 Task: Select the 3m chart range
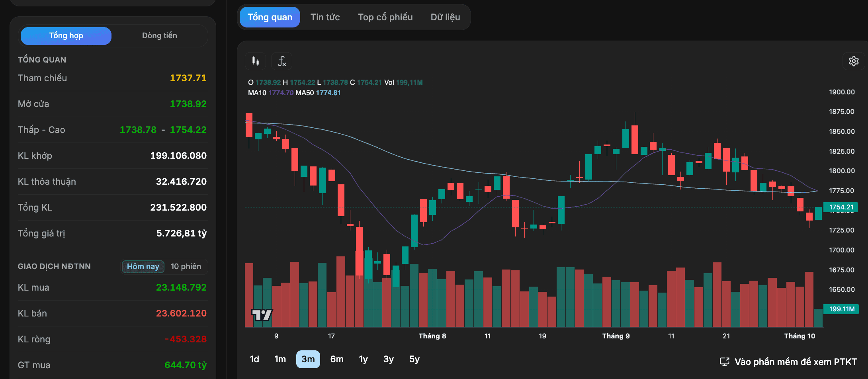coord(308,359)
